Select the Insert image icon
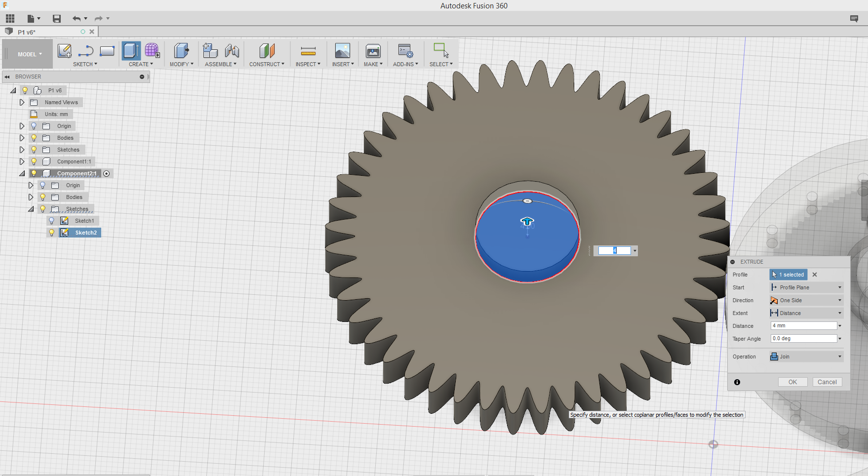The image size is (868, 476). pyautogui.click(x=342, y=51)
